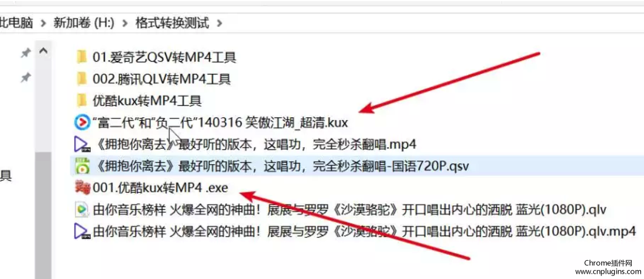Click the icon of 001.优酷kux转MP4 .exe
Image resolution: width=644 pixels, height=279 pixels.
pyautogui.click(x=82, y=188)
